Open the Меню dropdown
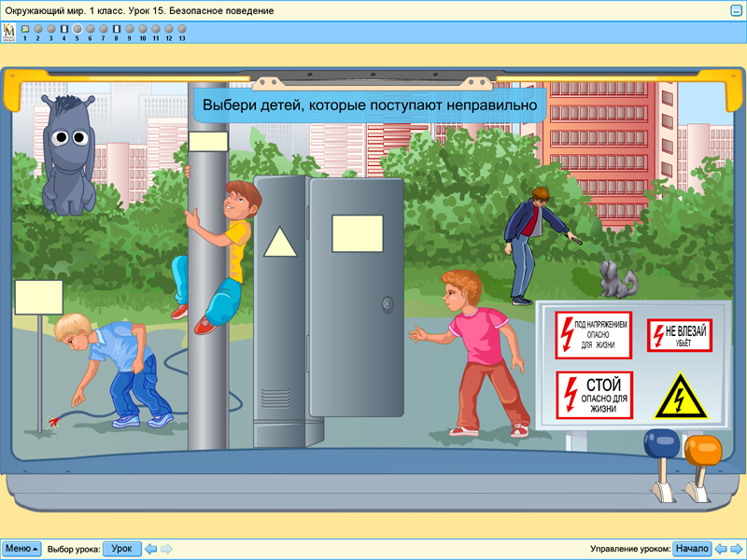This screenshot has height=560, width=747. click(x=21, y=549)
